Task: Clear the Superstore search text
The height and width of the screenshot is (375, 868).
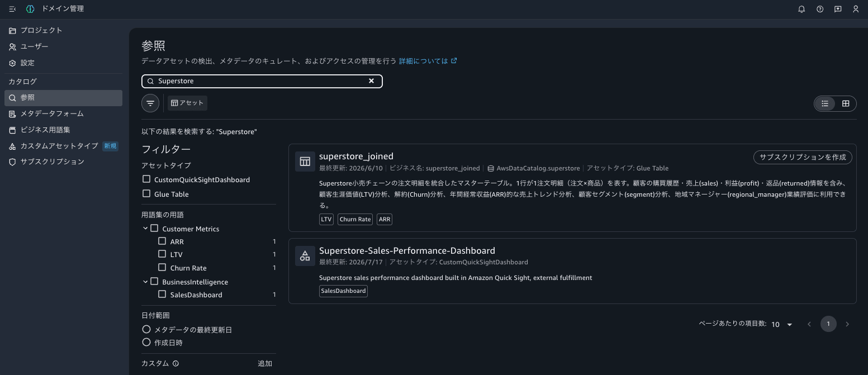Action: 371,81
